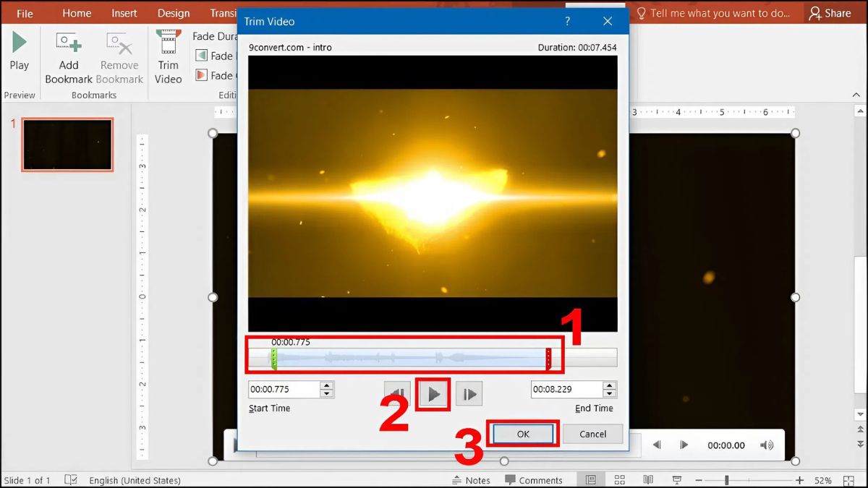Click the Share person icon
Image resolution: width=868 pixels, height=488 pixels.
(815, 13)
